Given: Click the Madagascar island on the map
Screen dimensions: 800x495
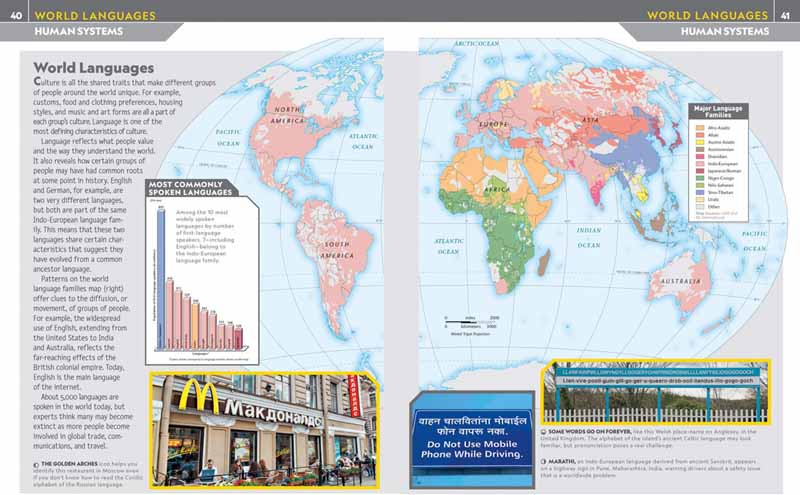Looking at the screenshot, I should (x=544, y=262).
